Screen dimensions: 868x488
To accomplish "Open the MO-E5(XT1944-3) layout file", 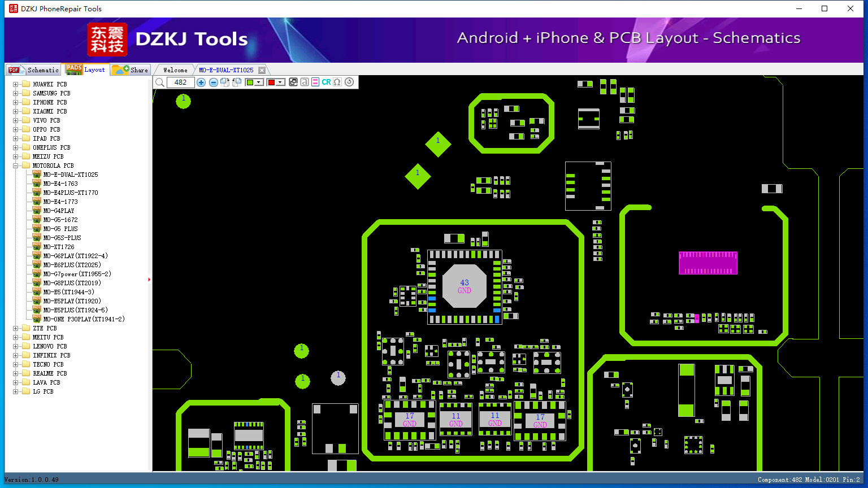I will tap(69, 292).
